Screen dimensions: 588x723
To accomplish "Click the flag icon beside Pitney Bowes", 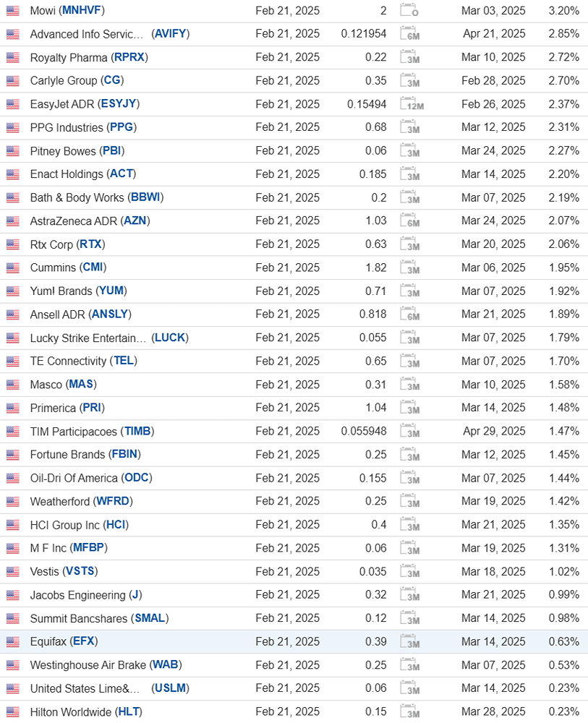I will [12, 151].
